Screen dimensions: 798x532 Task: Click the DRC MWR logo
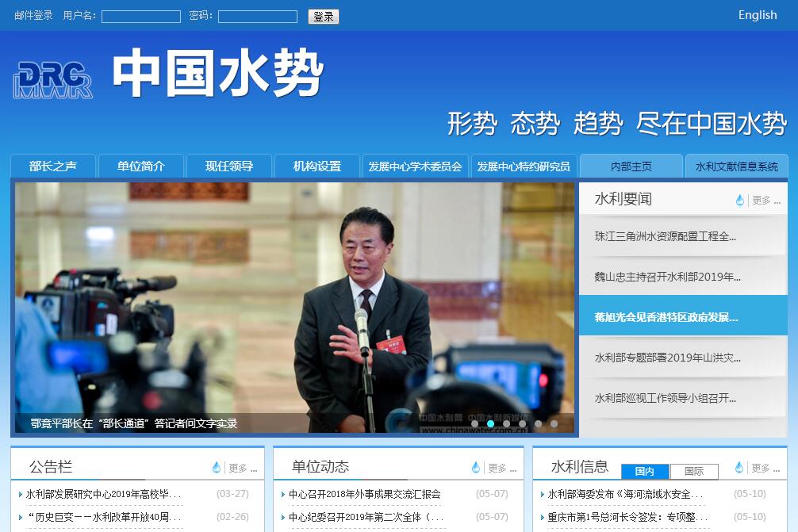pyautogui.click(x=53, y=79)
